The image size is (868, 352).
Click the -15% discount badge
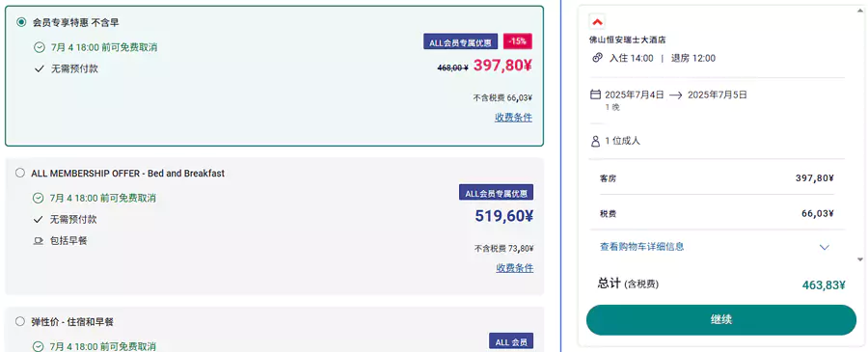tap(518, 41)
